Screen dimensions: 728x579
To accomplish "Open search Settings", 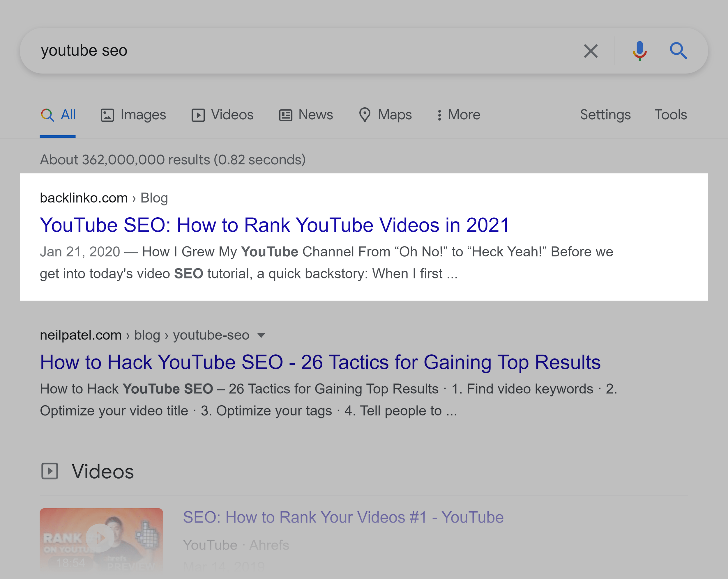I will [605, 115].
